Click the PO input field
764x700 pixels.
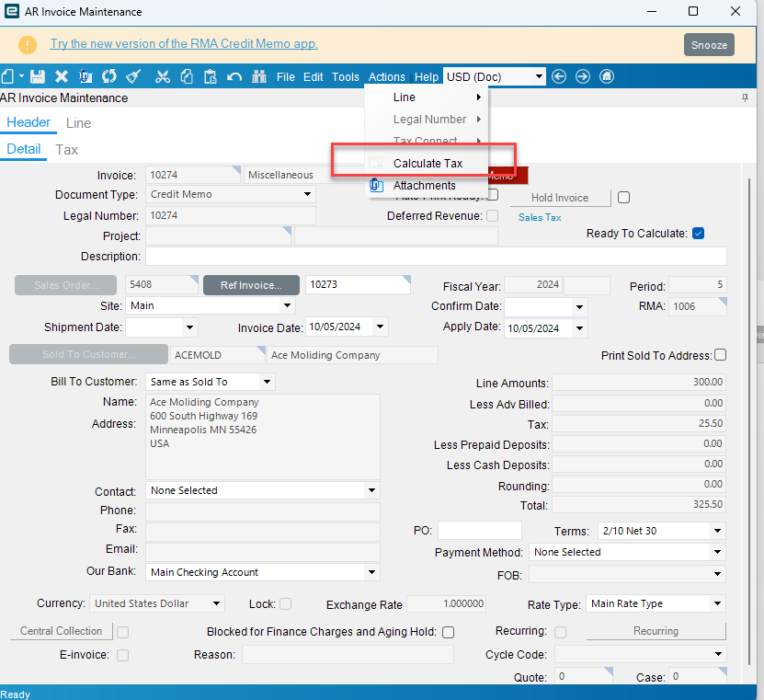479,531
